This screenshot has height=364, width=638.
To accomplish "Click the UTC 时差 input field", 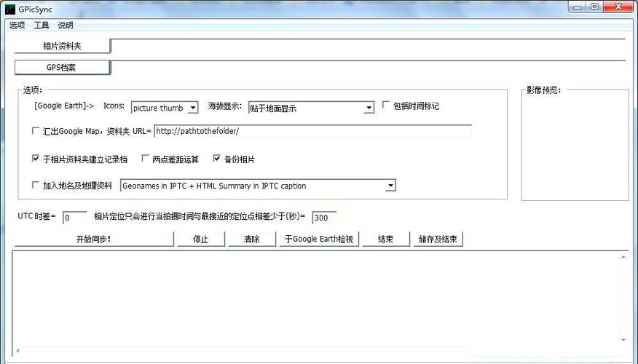I will click(75, 218).
